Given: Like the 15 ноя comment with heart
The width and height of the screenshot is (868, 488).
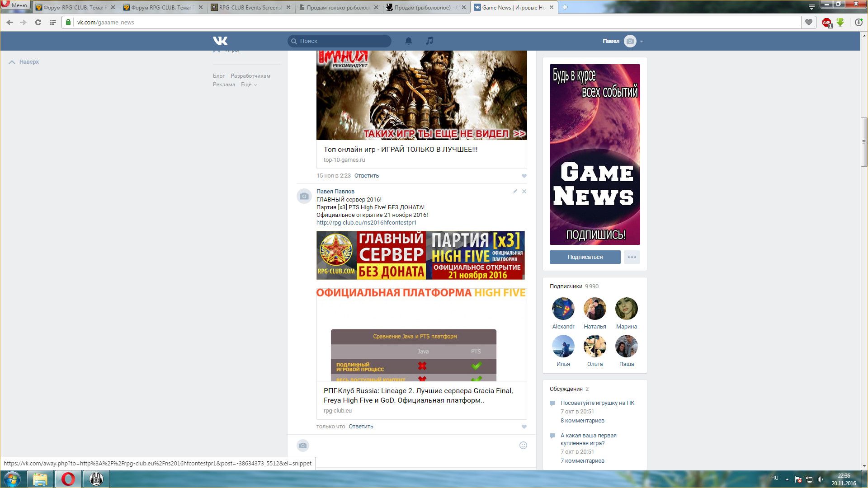Looking at the screenshot, I should click(x=524, y=176).
